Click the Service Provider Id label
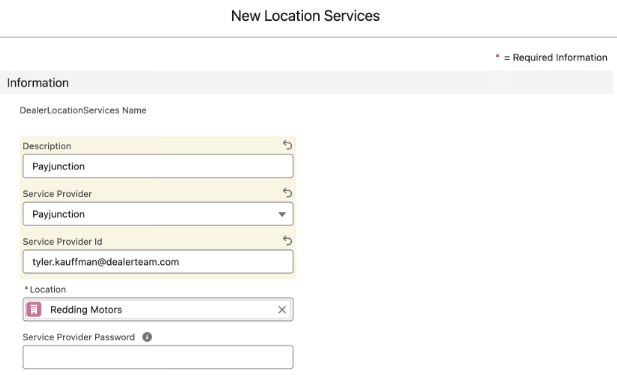The image size is (617, 375). (63, 242)
